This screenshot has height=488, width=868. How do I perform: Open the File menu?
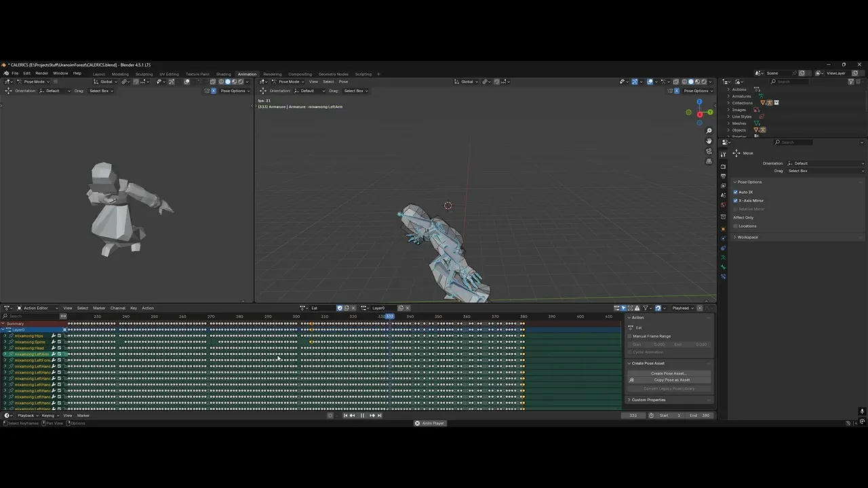tap(15, 73)
